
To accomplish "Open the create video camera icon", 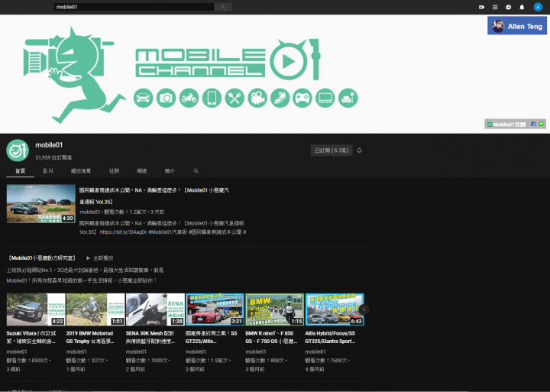I will coord(481,7).
